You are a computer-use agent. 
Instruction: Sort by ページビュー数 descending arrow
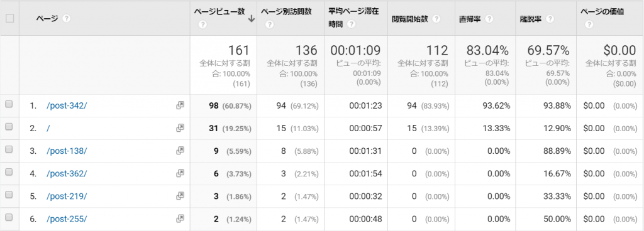252,18
